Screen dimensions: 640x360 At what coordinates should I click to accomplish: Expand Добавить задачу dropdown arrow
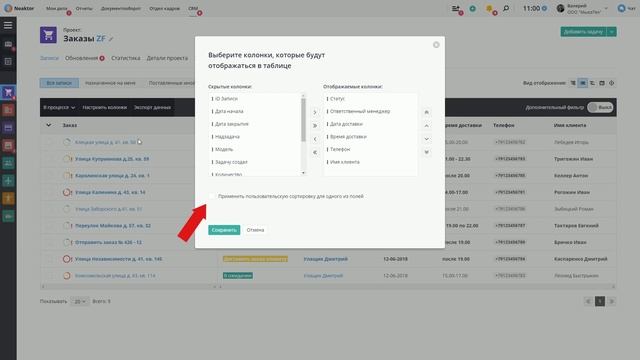(x=611, y=32)
